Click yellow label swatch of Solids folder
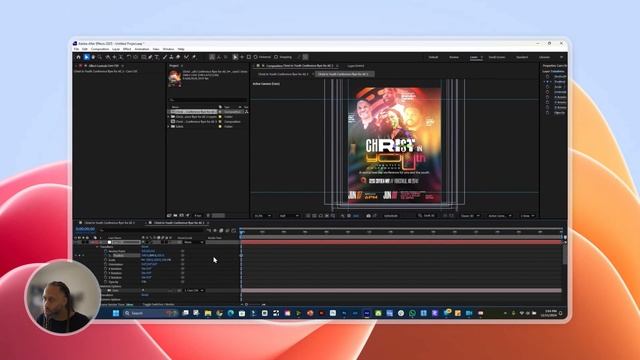 220,127
